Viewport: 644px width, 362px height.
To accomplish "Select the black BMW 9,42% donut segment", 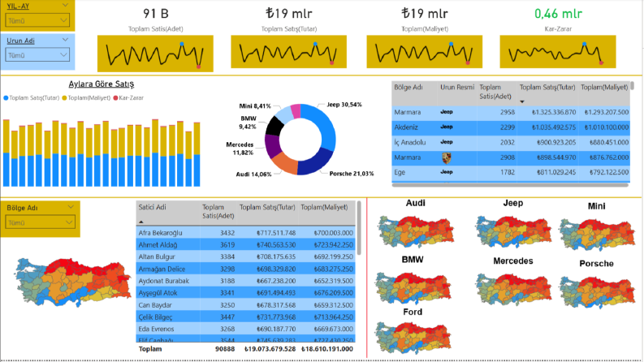I will point(274,127).
